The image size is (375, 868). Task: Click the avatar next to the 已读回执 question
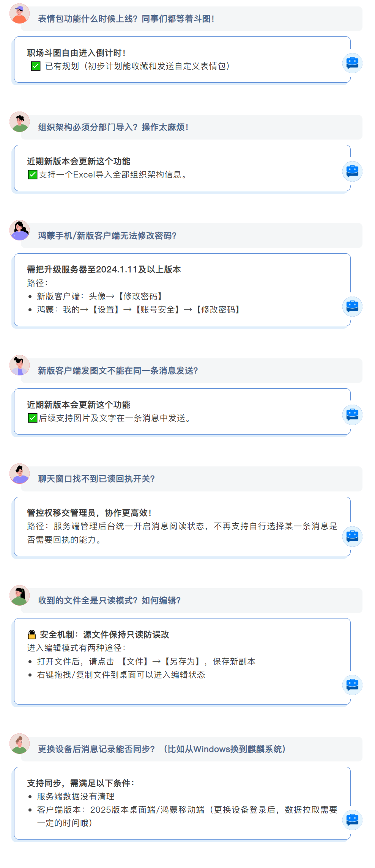(x=19, y=474)
